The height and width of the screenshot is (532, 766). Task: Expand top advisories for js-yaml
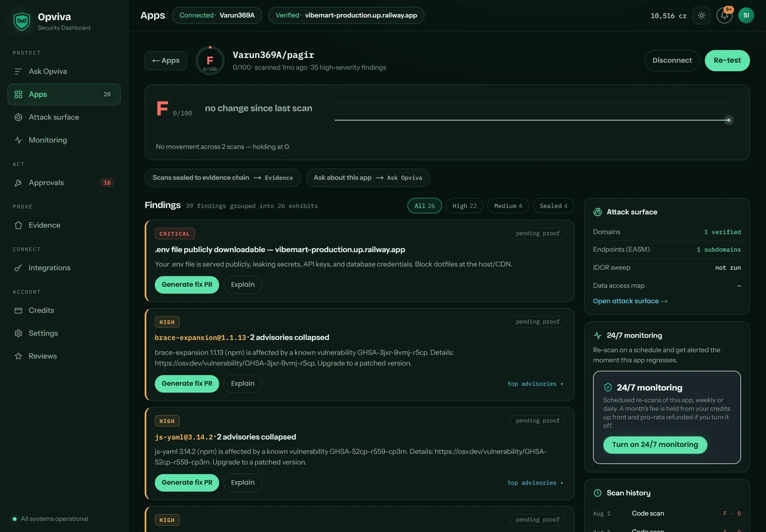[x=535, y=483]
